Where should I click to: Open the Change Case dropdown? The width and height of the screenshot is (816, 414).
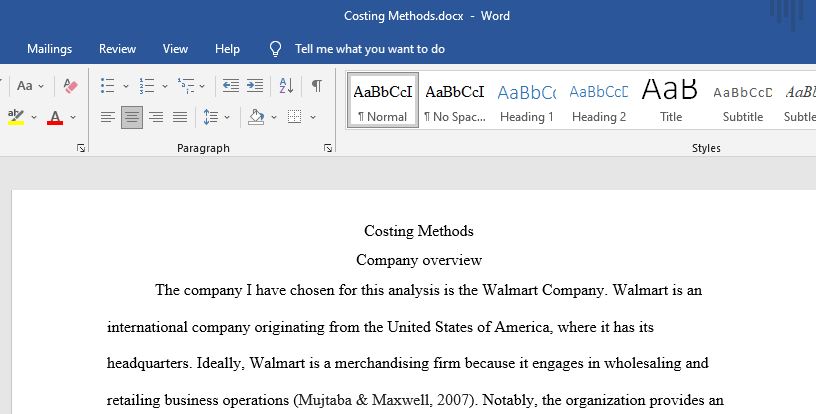(x=30, y=85)
